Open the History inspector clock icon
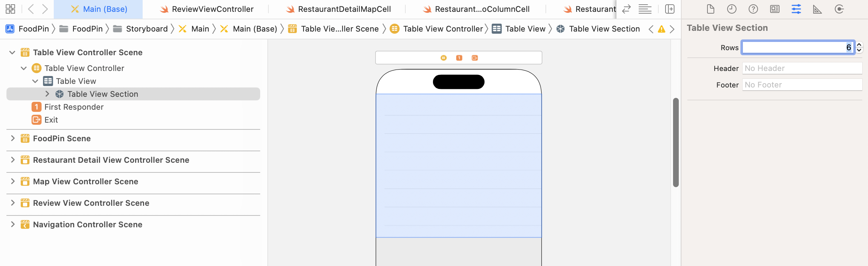Screen dimensions: 868x266 click(x=731, y=9)
